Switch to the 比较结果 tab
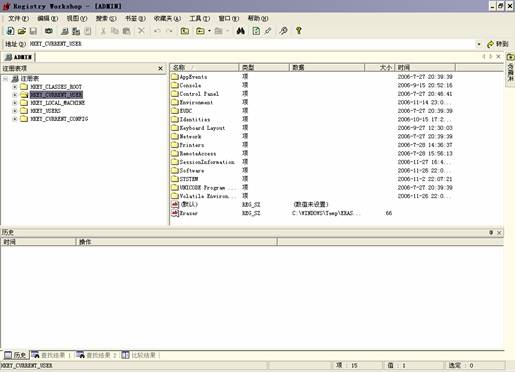The width and height of the screenshot is (515, 372). pyautogui.click(x=140, y=355)
